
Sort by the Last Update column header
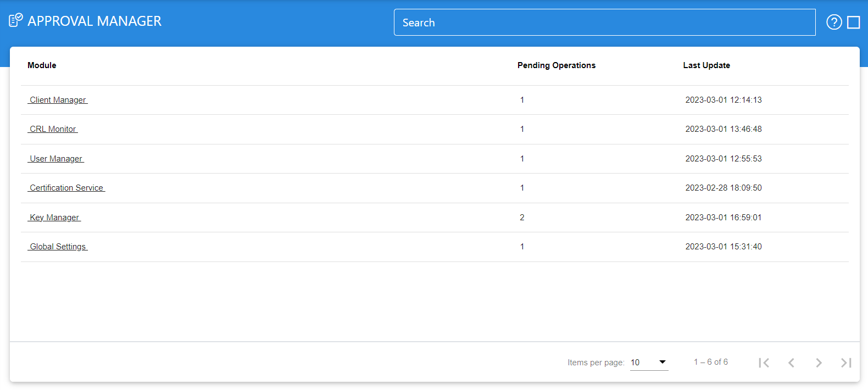[x=706, y=65]
